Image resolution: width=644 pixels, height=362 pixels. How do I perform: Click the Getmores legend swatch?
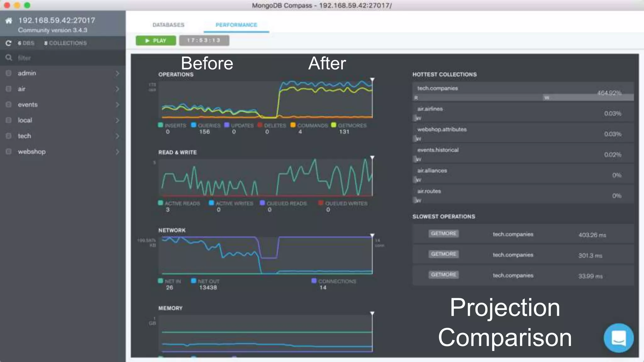334,125
